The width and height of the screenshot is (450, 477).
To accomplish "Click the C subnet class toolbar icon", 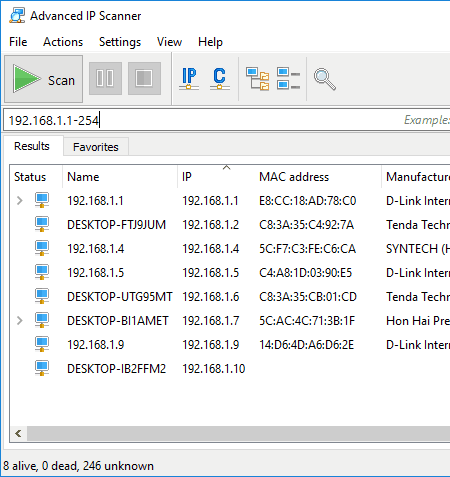I will [x=219, y=79].
